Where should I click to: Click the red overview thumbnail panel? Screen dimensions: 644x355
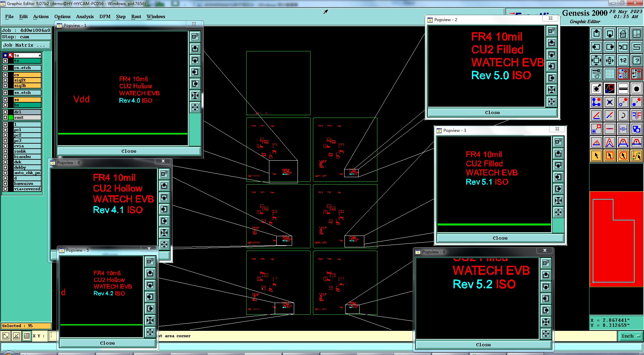(616, 239)
